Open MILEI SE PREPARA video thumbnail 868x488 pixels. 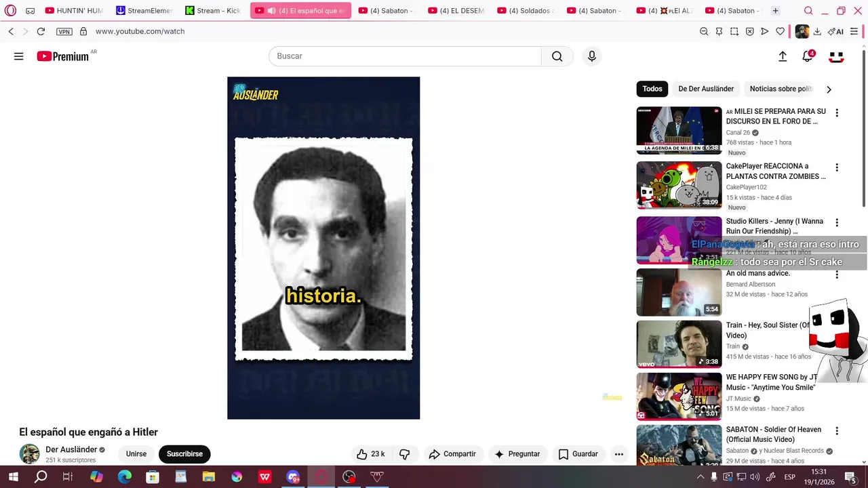tap(679, 131)
